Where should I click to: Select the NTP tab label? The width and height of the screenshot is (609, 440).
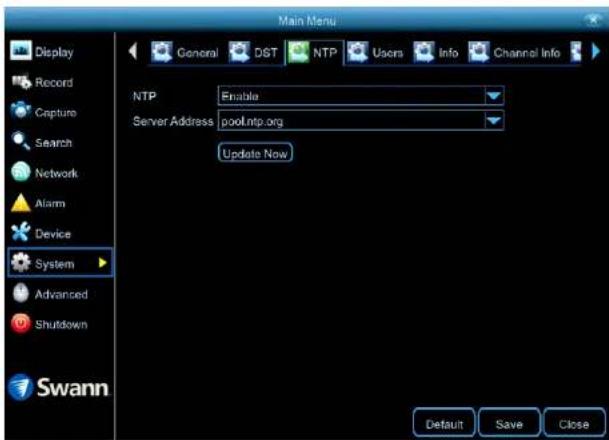pos(325,53)
